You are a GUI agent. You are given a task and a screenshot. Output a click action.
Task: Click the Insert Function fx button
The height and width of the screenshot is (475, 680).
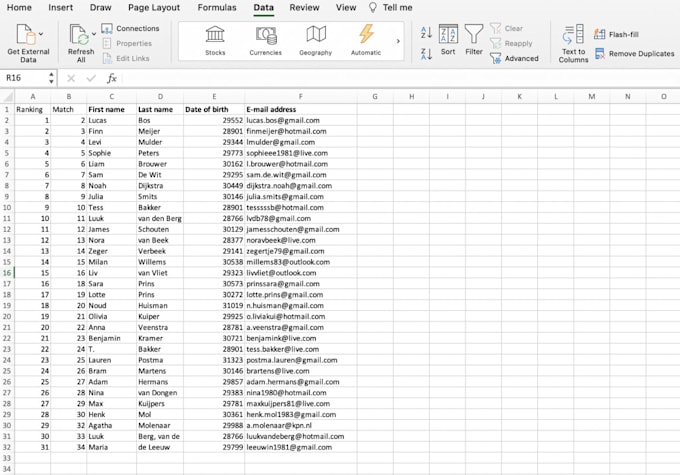pyautogui.click(x=112, y=79)
